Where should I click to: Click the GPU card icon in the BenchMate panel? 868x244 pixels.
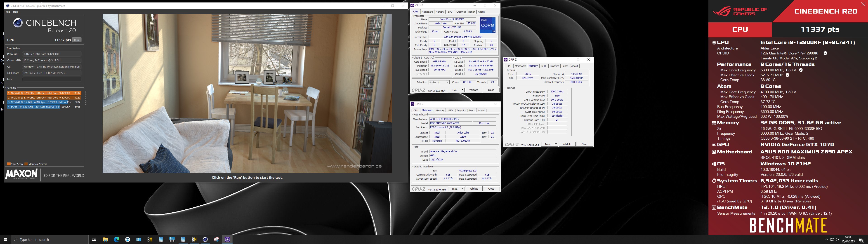click(714, 145)
